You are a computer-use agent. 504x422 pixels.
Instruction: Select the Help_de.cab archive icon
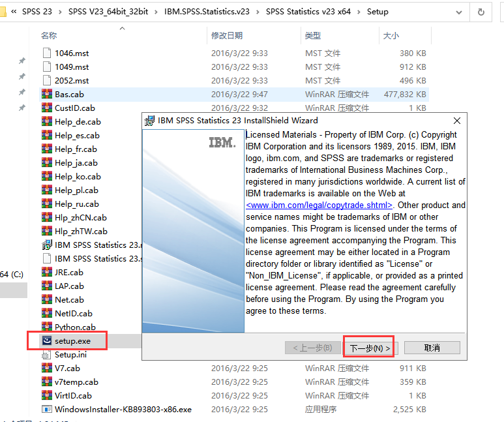46,121
